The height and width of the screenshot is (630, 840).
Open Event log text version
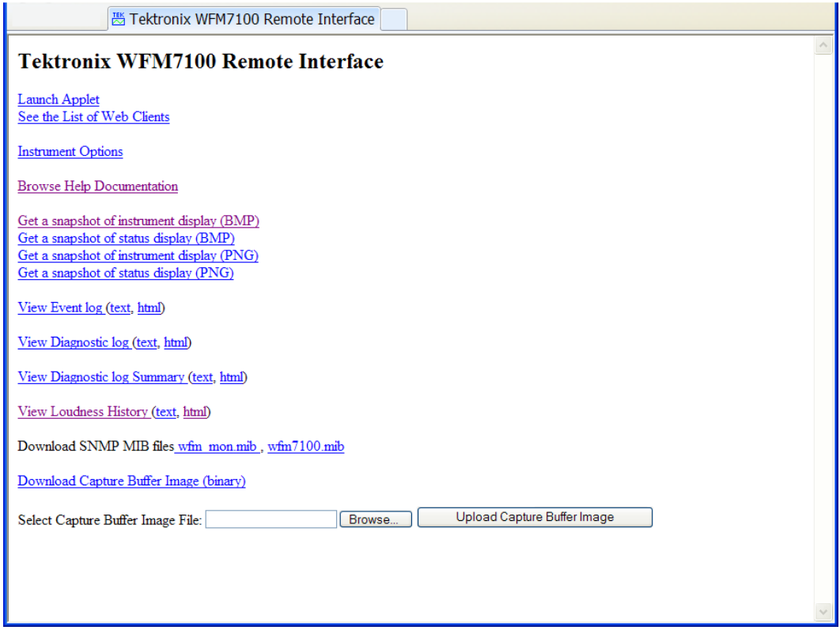(x=120, y=307)
